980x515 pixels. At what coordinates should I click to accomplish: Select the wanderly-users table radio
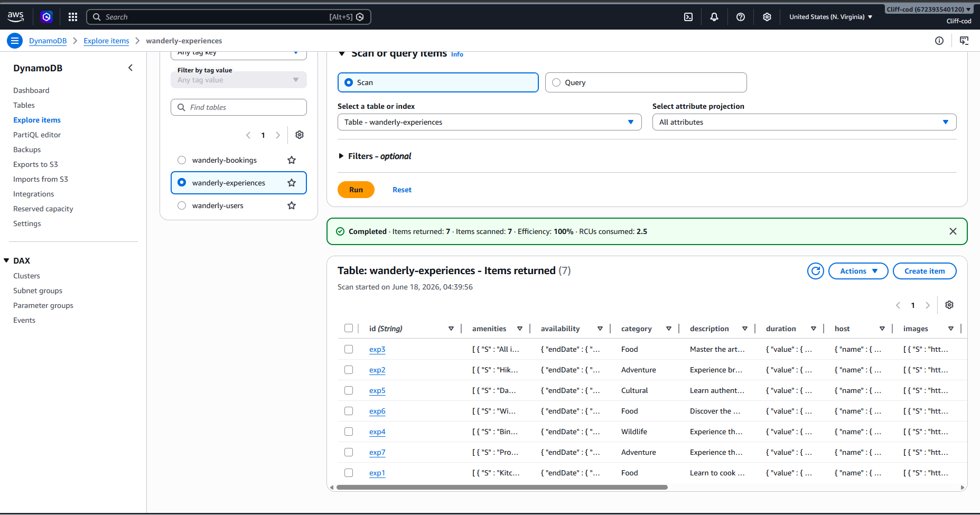coord(182,205)
